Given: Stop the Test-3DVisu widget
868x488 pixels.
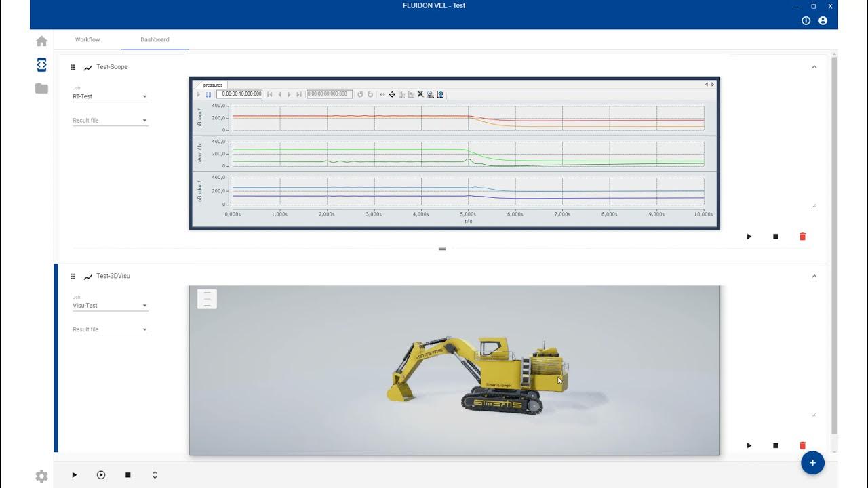Looking at the screenshot, I should [776, 445].
